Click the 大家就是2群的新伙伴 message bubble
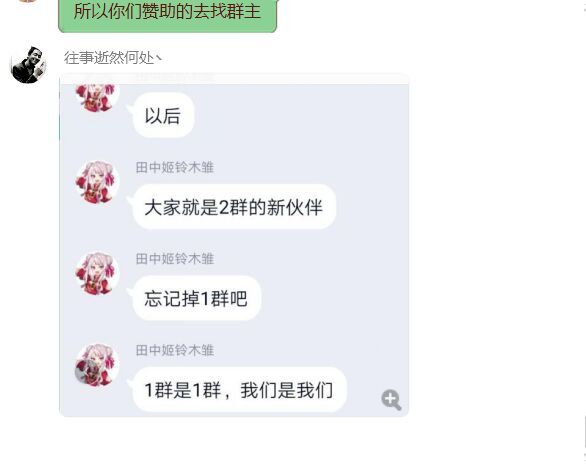Image resolution: width=586 pixels, height=467 pixels. pyautogui.click(x=234, y=207)
